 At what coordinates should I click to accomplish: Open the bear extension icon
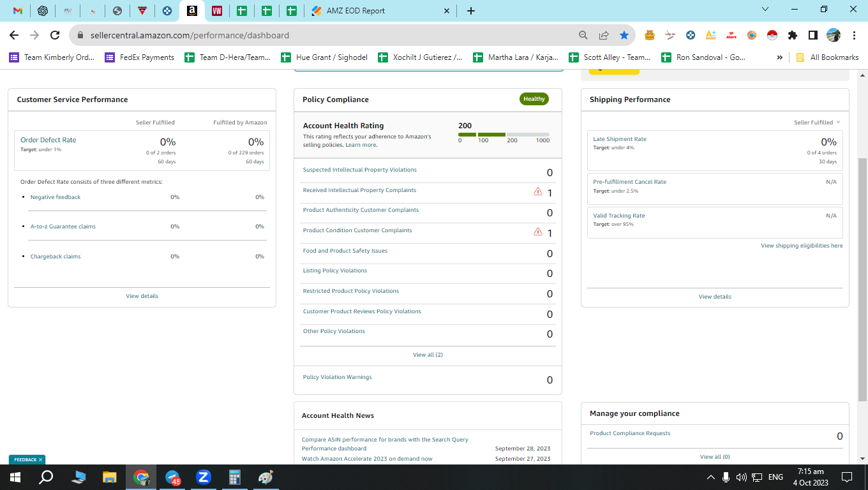pyautogui.click(x=650, y=35)
